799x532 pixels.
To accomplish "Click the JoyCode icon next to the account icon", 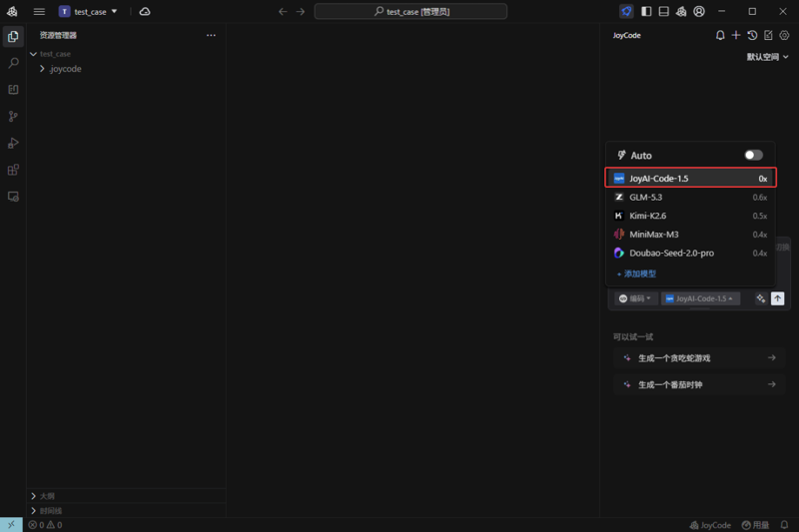I will pyautogui.click(x=681, y=11).
